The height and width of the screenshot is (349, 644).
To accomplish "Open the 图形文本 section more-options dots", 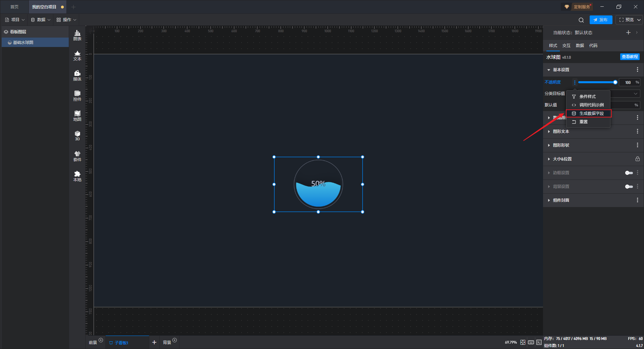I will pos(637,131).
